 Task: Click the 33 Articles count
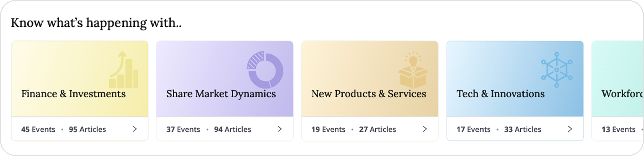(x=522, y=129)
